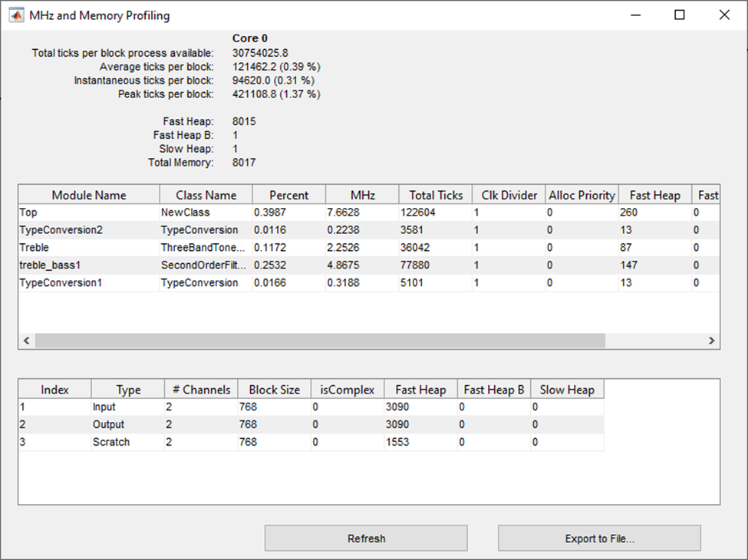Viewport: 748px width, 560px height.
Task: Click the MATLAB icon in title bar
Action: (x=16, y=15)
